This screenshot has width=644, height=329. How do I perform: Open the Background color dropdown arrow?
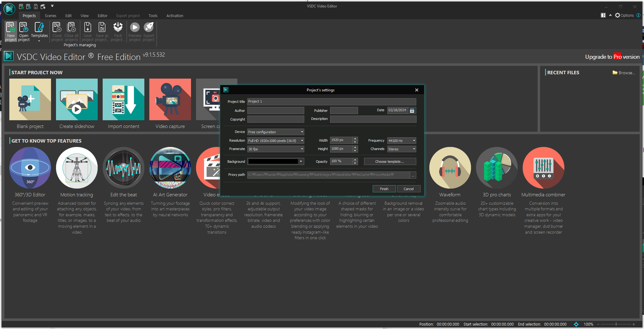pos(301,162)
